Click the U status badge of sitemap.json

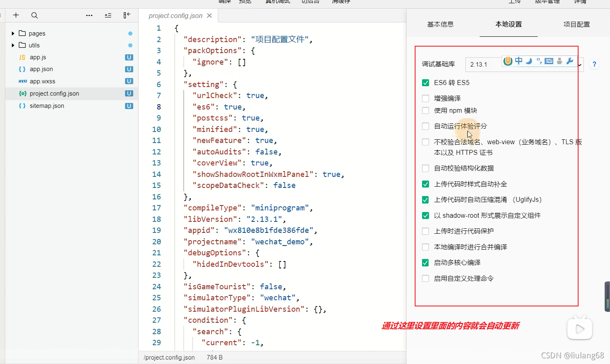129,106
